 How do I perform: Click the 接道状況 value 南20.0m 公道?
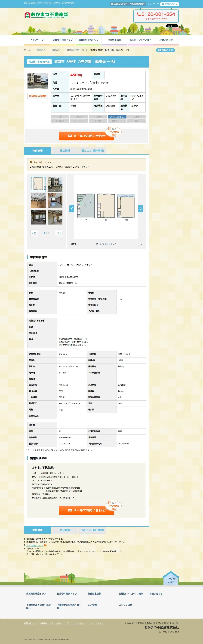tap(70, 404)
